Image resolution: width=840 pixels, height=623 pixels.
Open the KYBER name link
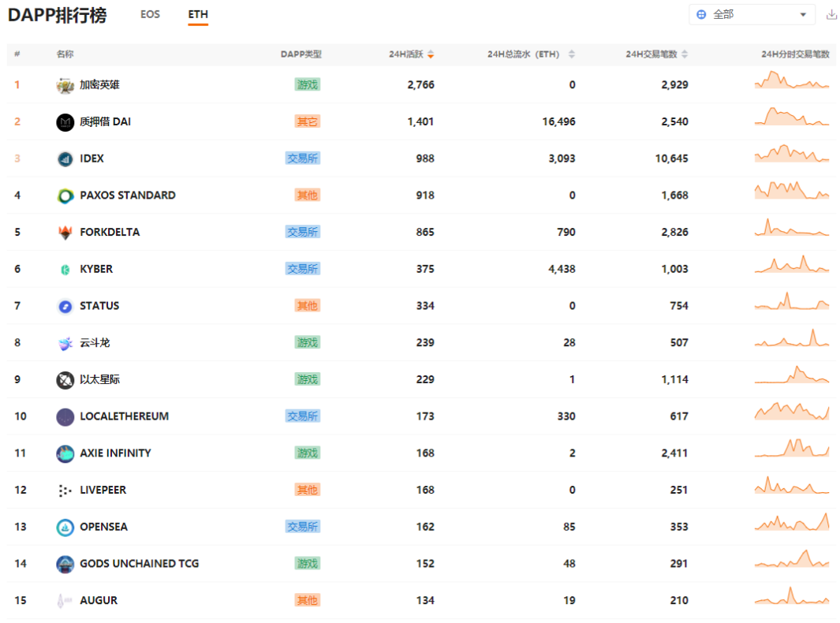click(x=96, y=269)
